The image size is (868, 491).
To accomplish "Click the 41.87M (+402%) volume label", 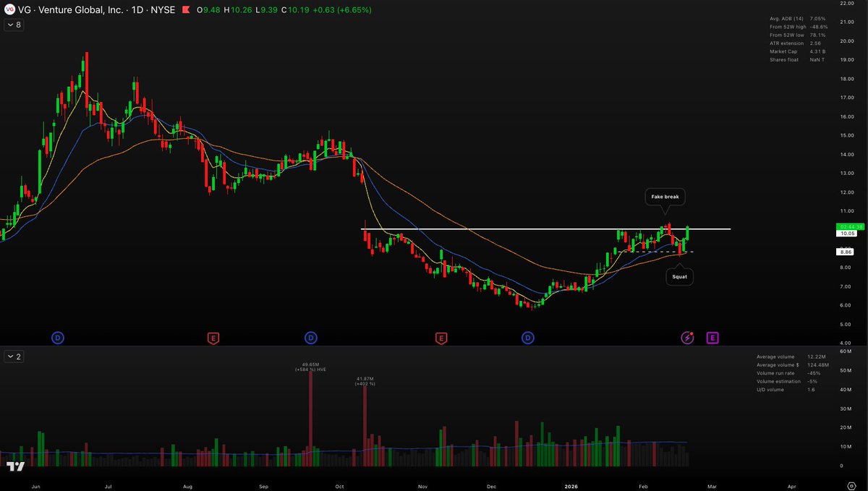I will (365, 380).
